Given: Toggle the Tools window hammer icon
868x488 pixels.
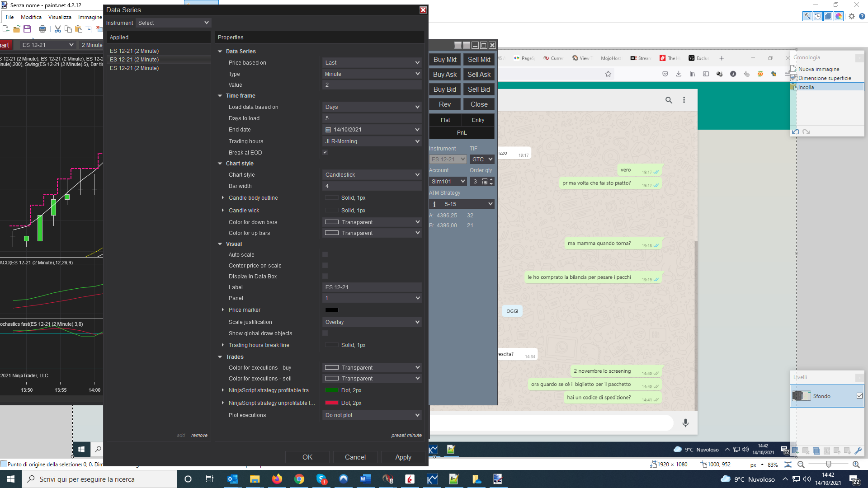Looking at the screenshot, I should tap(807, 16).
